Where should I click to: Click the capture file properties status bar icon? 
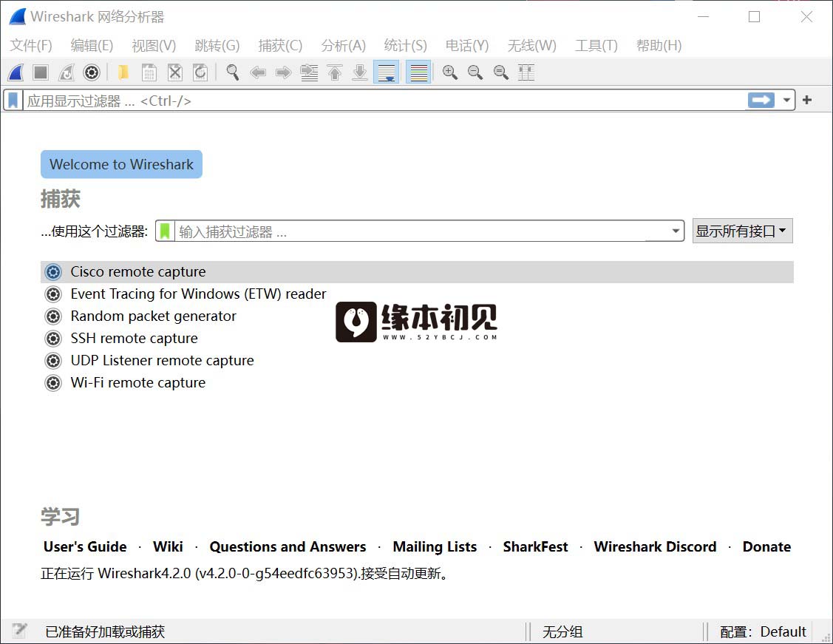(20, 631)
